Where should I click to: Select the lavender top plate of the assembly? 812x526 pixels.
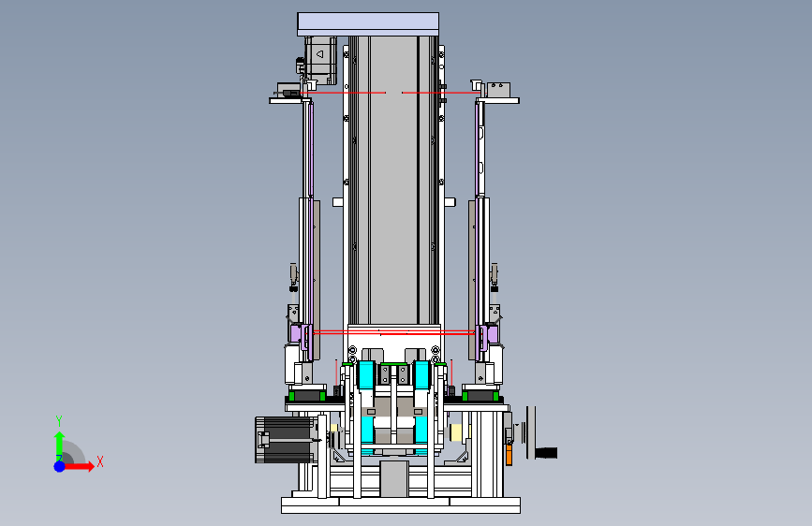click(x=368, y=24)
